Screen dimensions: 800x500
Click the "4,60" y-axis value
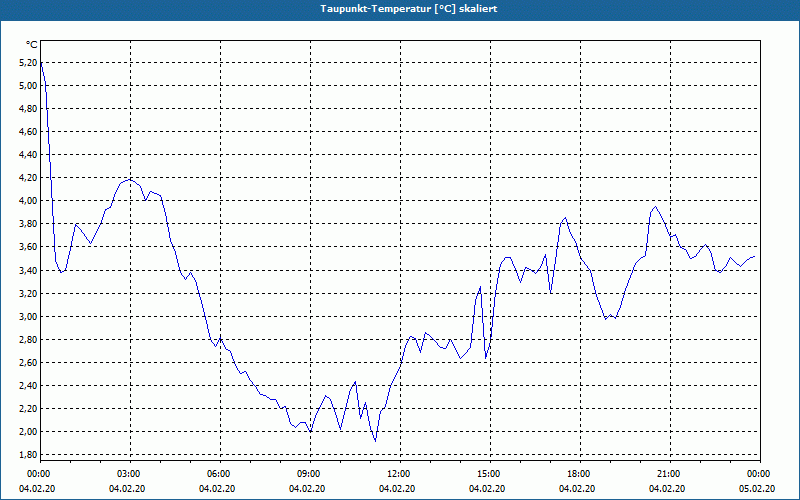[x=29, y=132]
